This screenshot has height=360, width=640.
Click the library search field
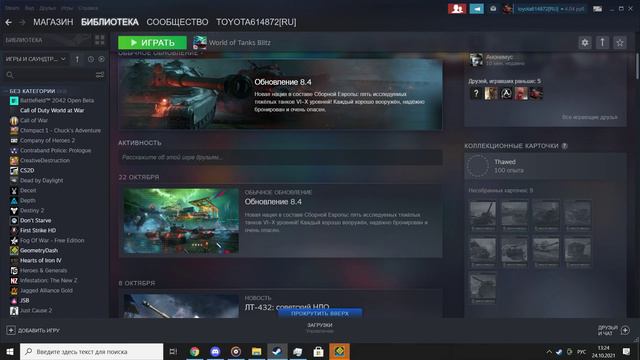(49, 75)
